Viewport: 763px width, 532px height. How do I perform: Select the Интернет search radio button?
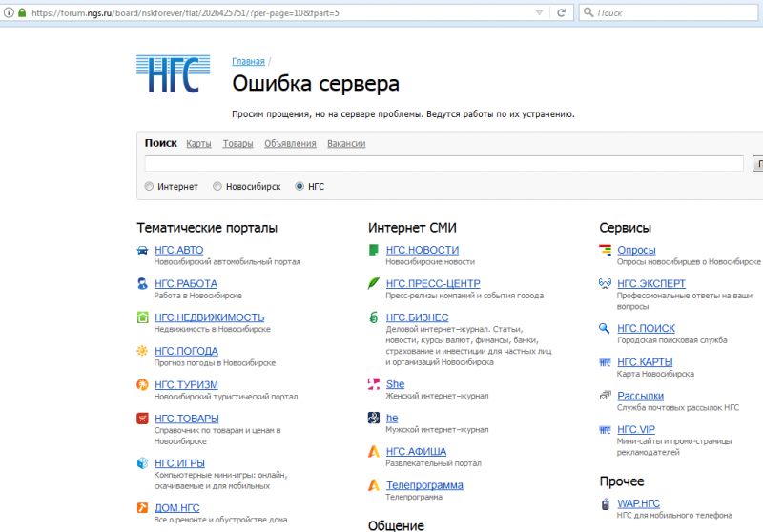tap(149, 186)
